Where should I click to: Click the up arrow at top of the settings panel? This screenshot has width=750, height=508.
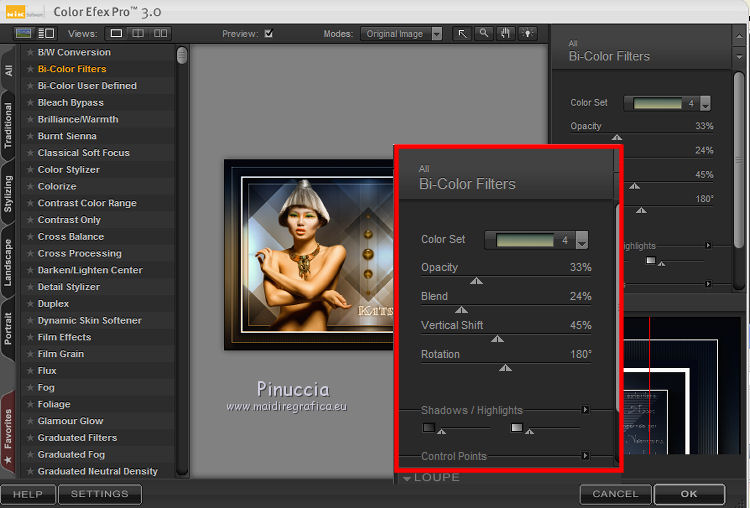[739, 36]
